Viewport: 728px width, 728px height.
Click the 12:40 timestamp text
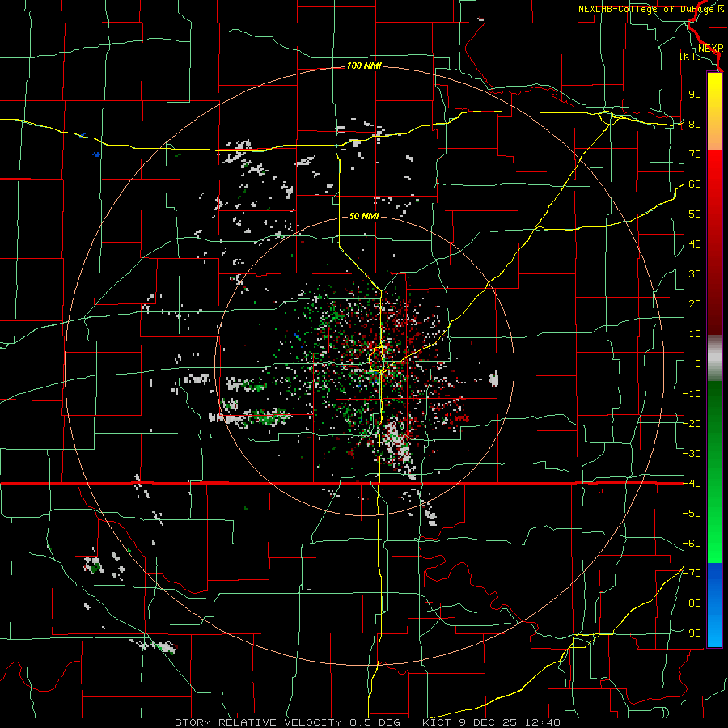(543, 722)
